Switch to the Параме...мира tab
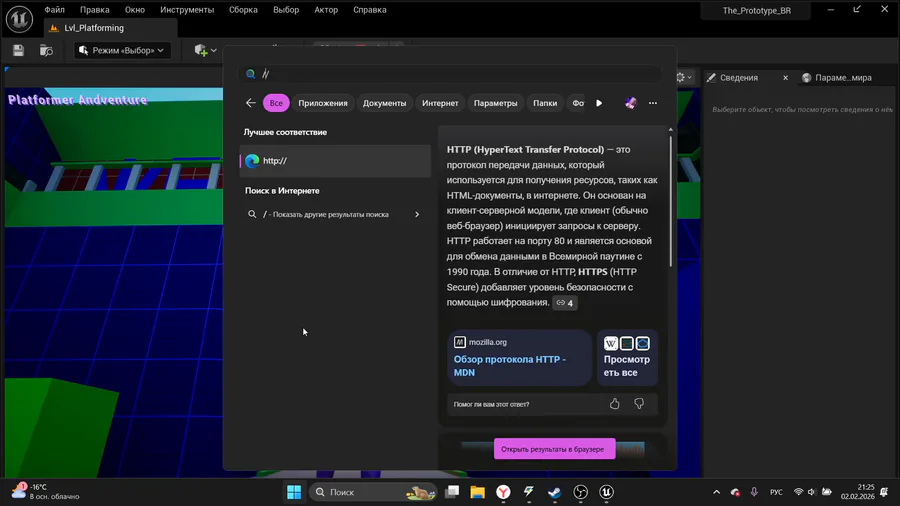900x506 pixels. pos(837,77)
